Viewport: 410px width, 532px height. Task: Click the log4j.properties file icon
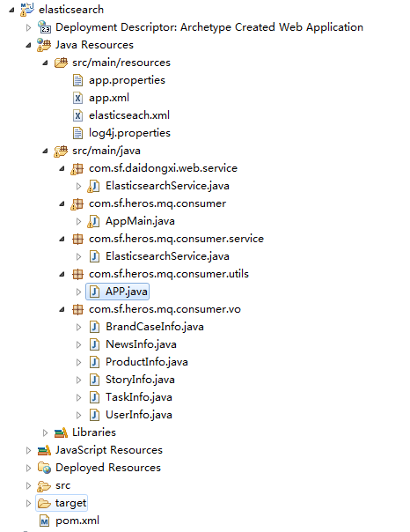(x=77, y=133)
